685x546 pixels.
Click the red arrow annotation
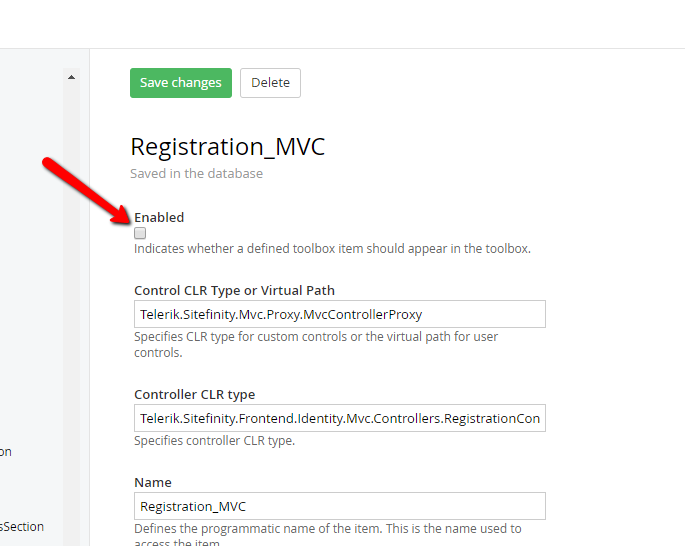pyautogui.click(x=87, y=187)
